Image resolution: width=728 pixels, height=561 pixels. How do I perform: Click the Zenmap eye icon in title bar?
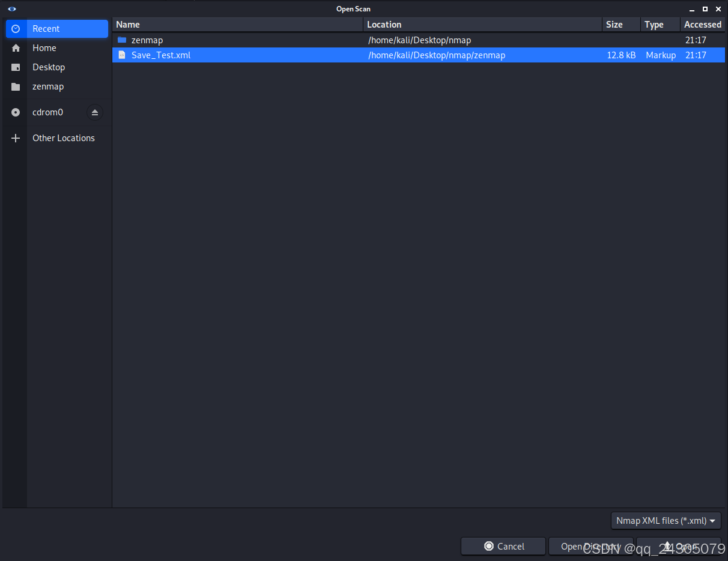12,9
